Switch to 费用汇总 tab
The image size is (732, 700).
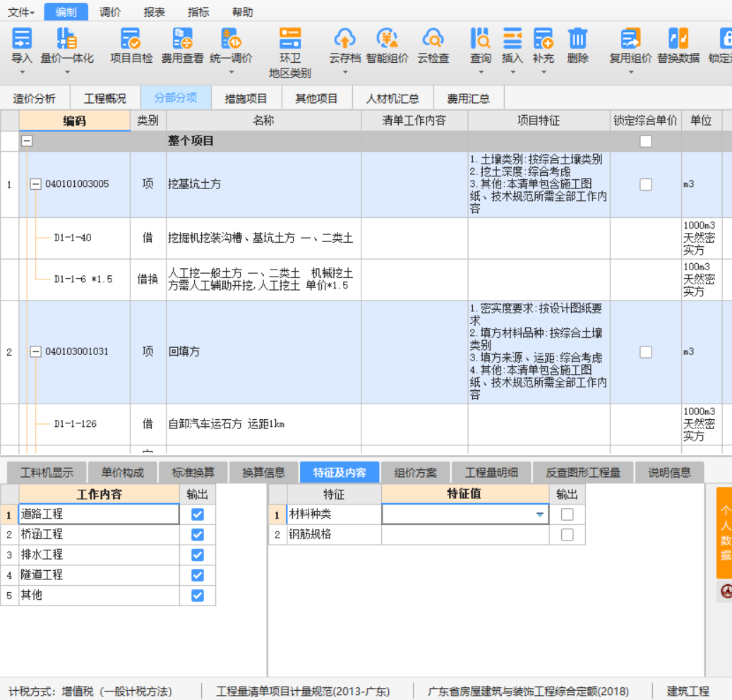(x=468, y=98)
